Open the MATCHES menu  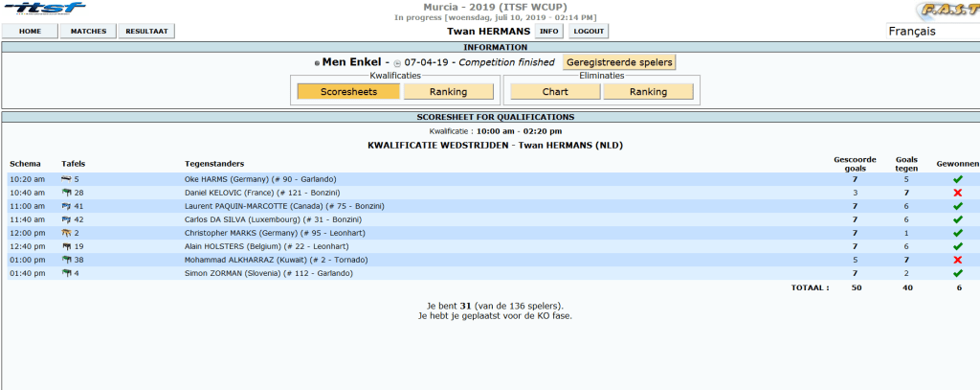tap(88, 32)
